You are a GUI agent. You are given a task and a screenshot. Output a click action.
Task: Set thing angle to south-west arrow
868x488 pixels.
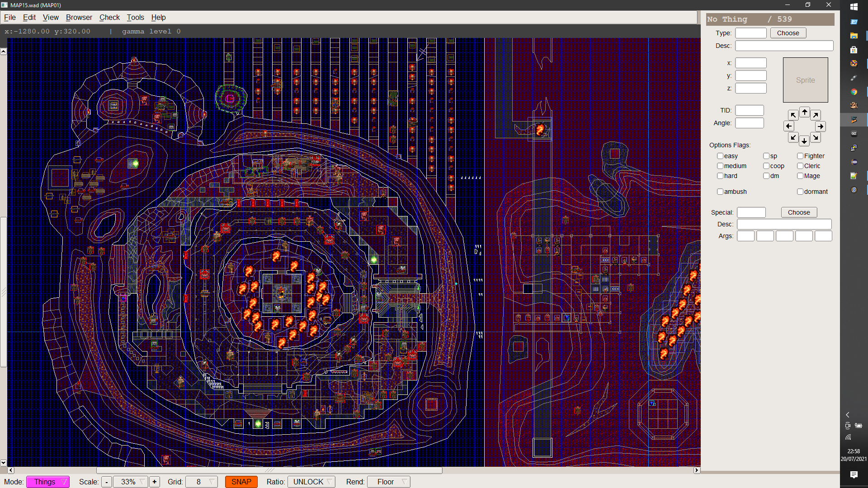click(x=793, y=137)
